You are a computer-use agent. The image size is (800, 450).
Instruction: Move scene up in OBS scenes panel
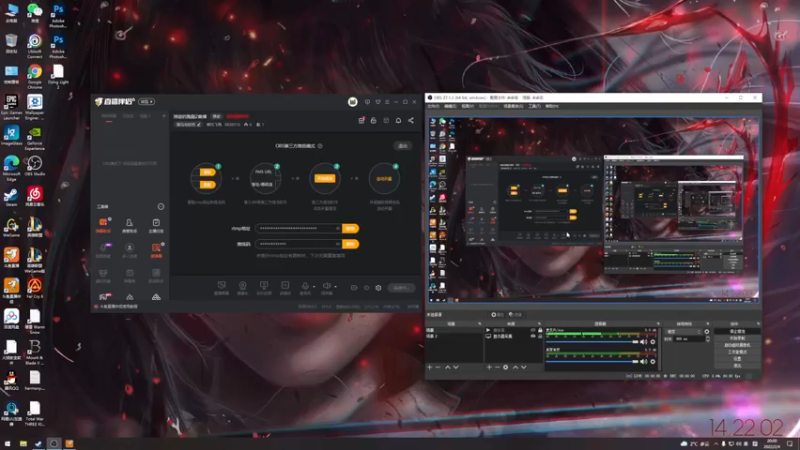click(447, 367)
